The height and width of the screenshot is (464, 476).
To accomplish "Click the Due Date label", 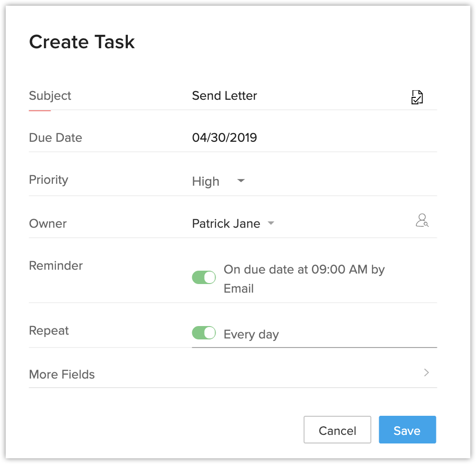I will (x=55, y=137).
